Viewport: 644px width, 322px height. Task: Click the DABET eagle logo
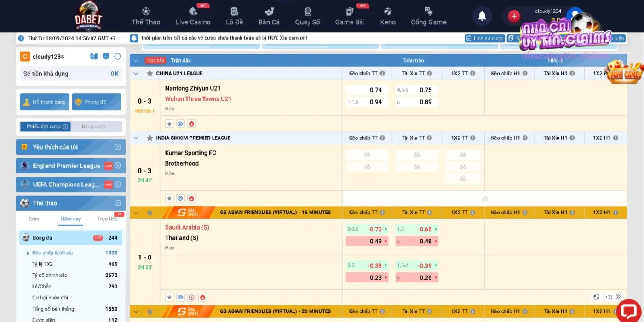tap(88, 16)
